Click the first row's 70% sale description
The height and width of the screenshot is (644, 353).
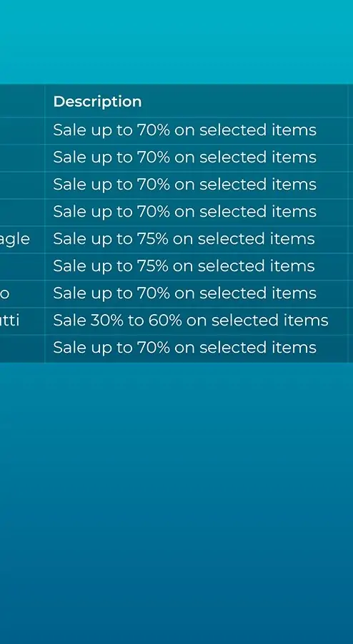coord(184,130)
